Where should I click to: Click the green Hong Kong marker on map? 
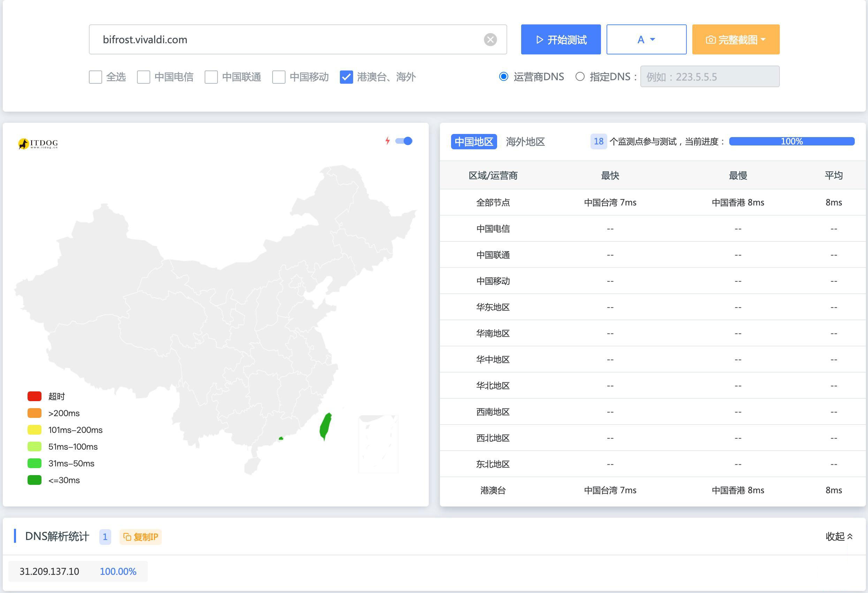point(281,438)
